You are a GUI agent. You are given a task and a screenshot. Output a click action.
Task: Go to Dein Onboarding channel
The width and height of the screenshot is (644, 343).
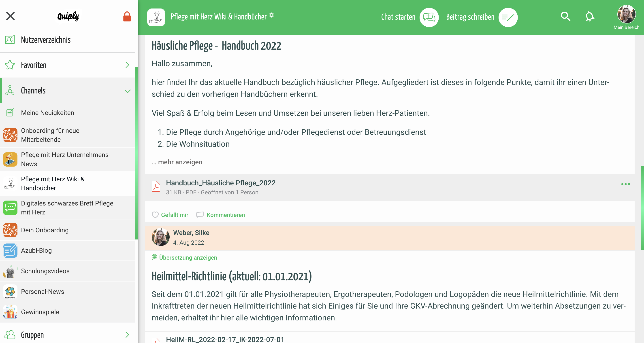(x=68, y=230)
